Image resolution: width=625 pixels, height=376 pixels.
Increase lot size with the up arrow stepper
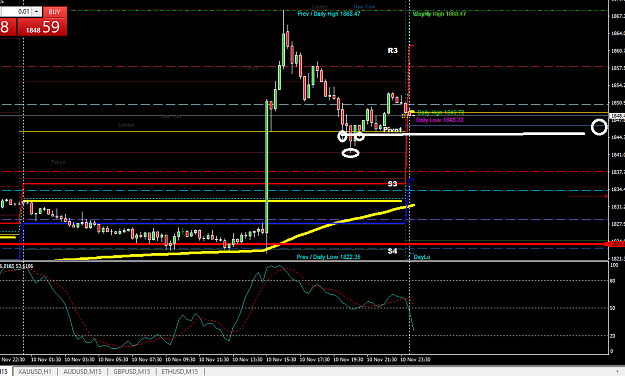[37, 12]
